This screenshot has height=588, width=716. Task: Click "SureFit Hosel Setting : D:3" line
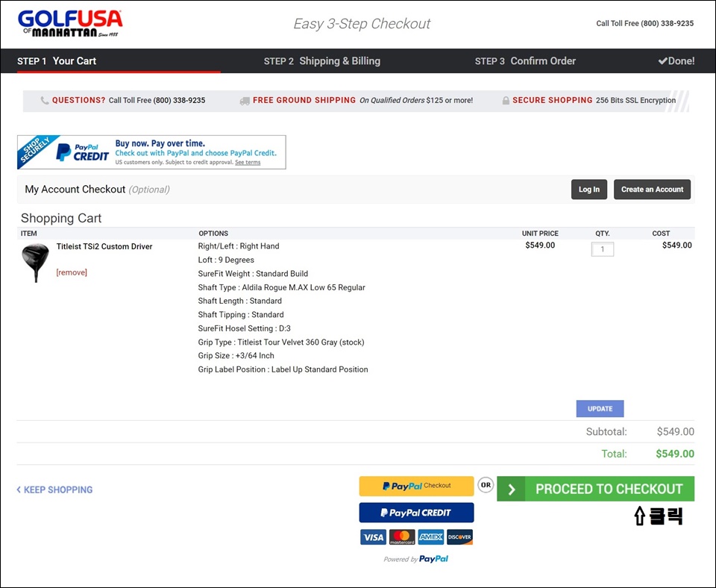point(245,328)
